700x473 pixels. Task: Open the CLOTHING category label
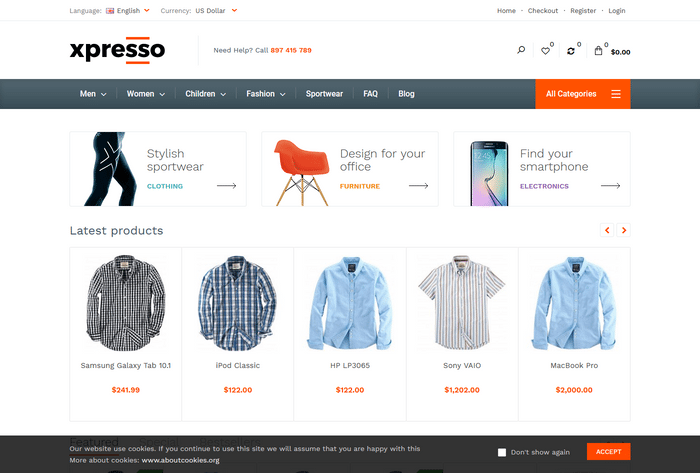[165, 186]
